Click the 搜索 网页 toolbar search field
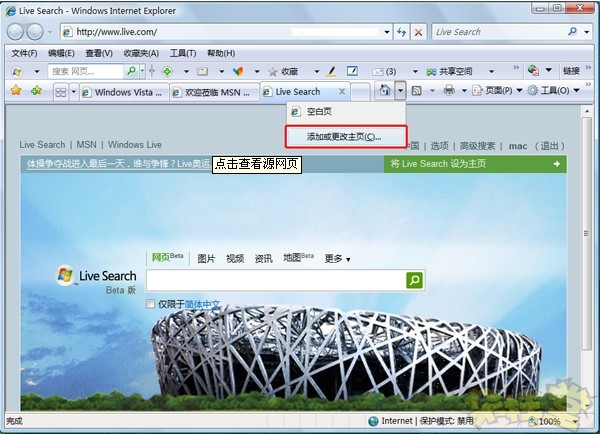Image resolution: width=600 pixels, height=434 pixels. [86, 71]
